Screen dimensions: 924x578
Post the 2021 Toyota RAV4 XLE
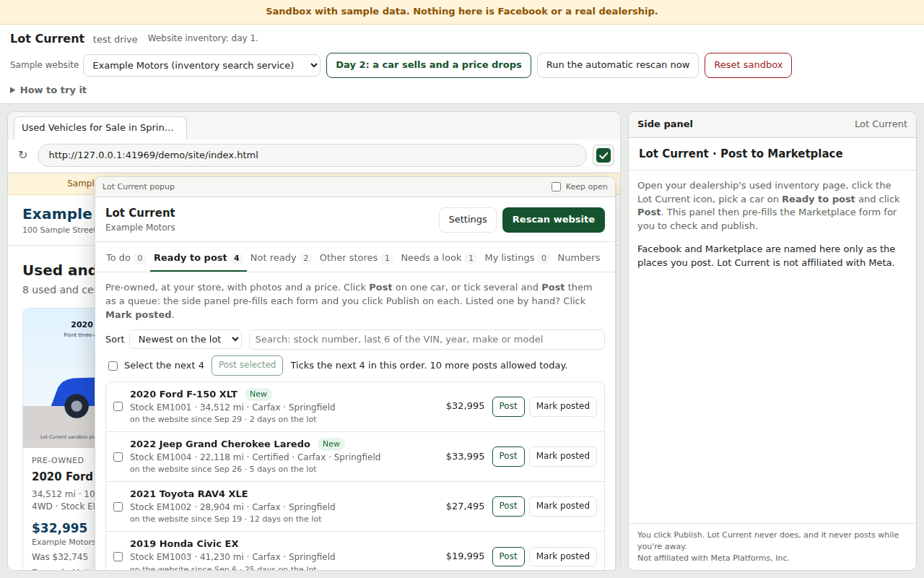(508, 506)
